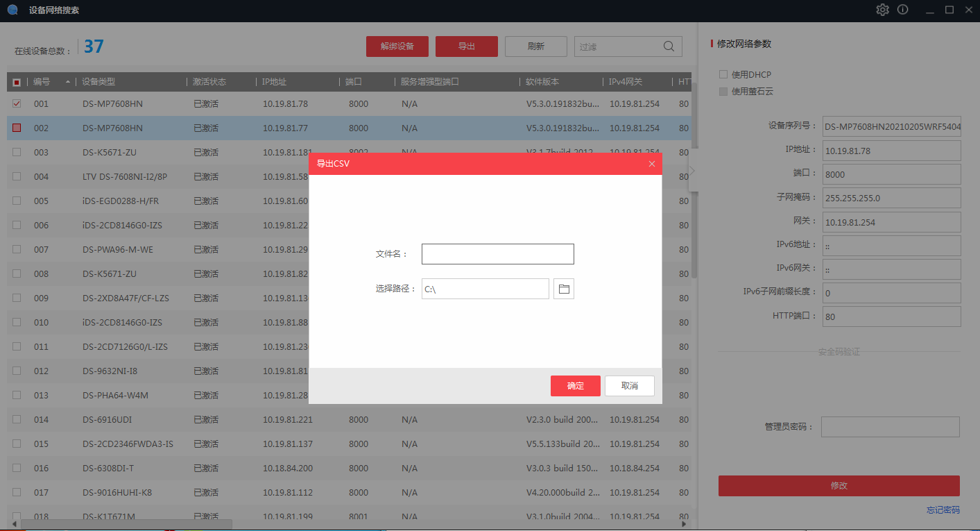
Task: Collapse the right panel with arrow handle
Action: click(692, 171)
